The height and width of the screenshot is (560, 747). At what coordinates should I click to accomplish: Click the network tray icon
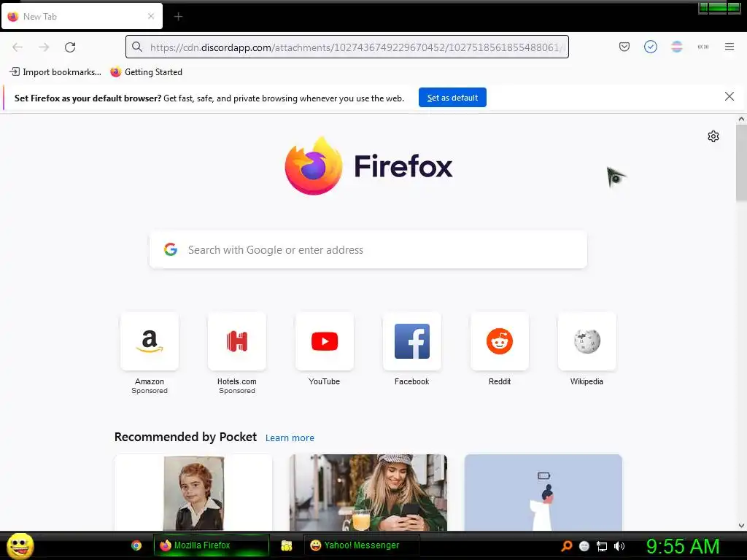[x=602, y=546]
